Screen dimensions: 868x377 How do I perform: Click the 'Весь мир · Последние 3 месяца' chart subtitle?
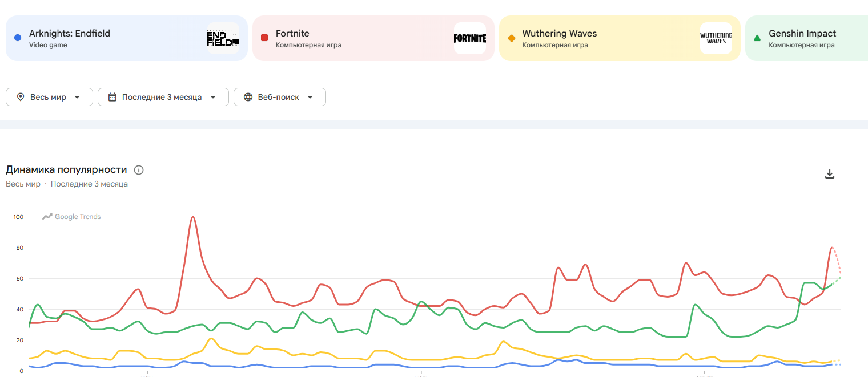coord(67,184)
